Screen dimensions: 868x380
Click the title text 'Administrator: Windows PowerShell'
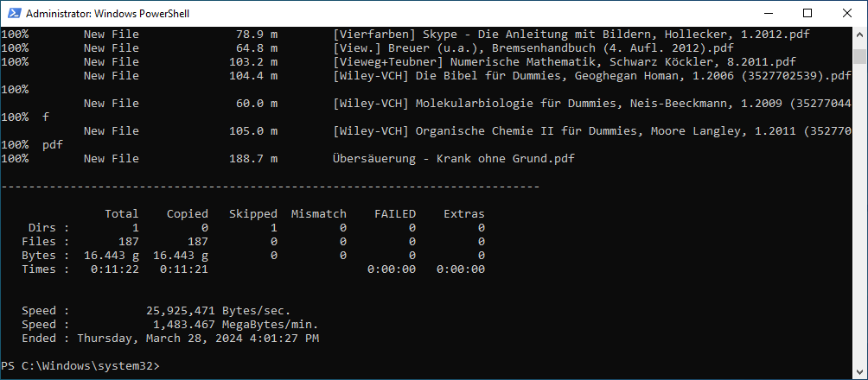(108, 14)
